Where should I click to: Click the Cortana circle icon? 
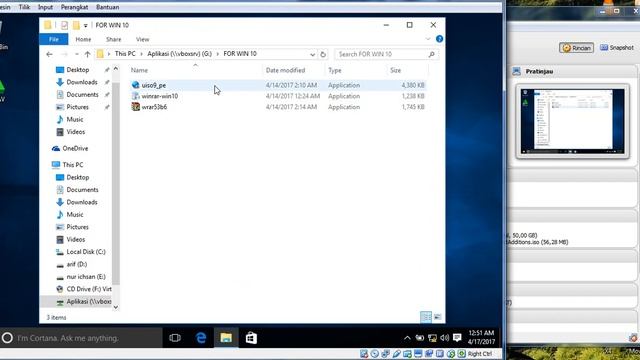[7, 338]
